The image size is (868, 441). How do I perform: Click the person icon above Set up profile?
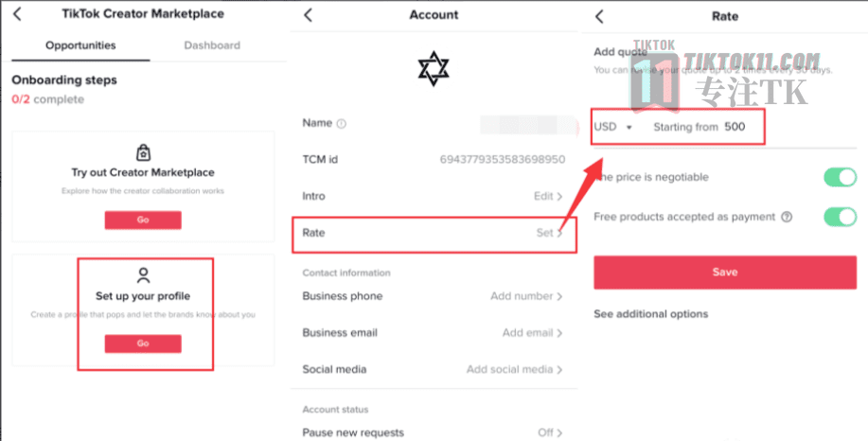[143, 275]
